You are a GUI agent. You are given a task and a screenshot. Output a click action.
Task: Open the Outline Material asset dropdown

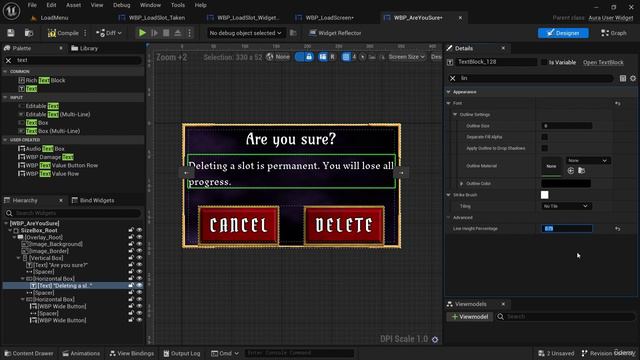tap(588, 161)
